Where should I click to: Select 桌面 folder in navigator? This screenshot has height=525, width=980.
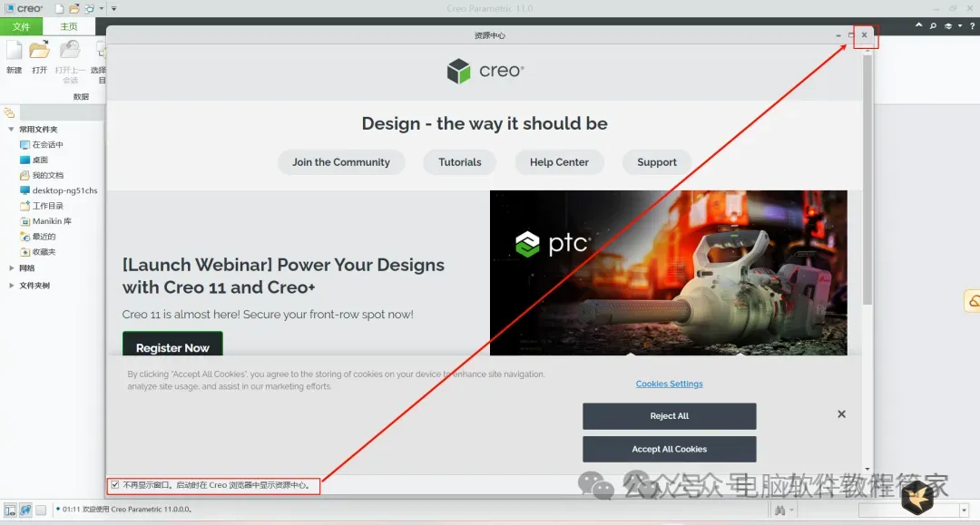point(34,160)
